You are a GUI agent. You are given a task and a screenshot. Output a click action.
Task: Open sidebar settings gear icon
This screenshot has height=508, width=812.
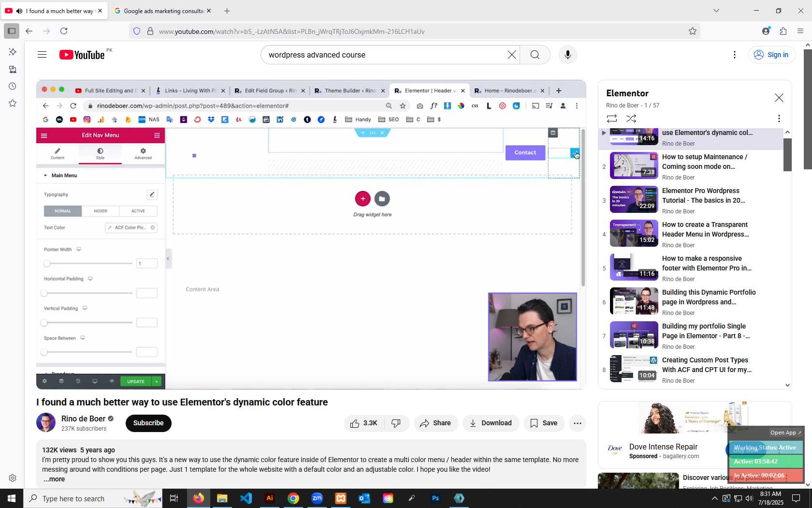pyautogui.click(x=13, y=478)
